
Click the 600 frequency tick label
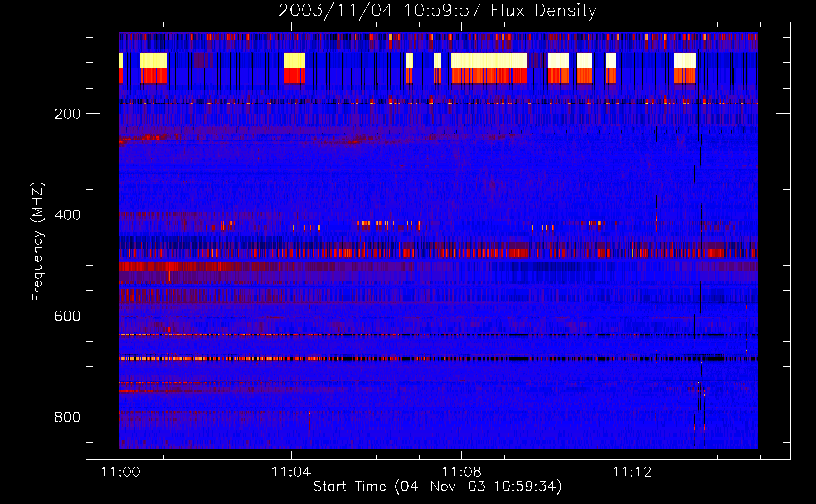[x=68, y=316]
